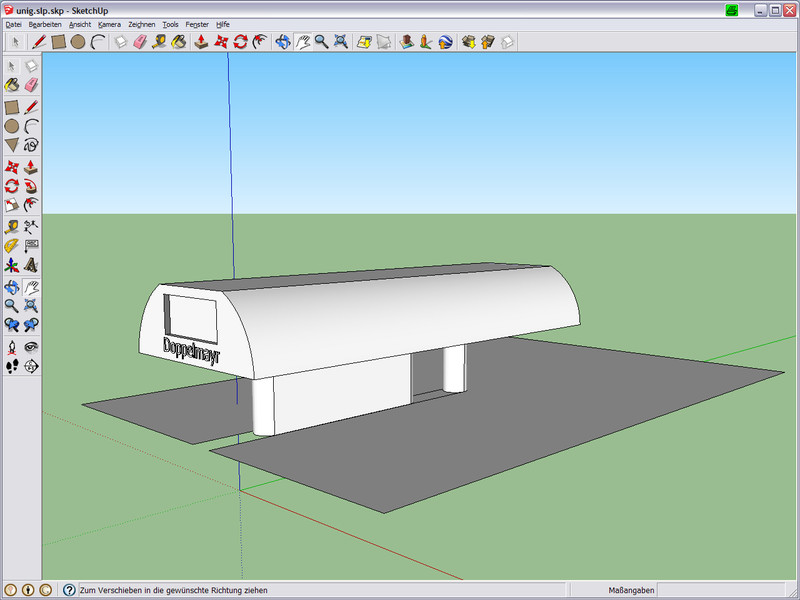Image resolution: width=800 pixels, height=600 pixels.
Task: Click the Doppelmayr 3D text on the model
Action: [191, 351]
